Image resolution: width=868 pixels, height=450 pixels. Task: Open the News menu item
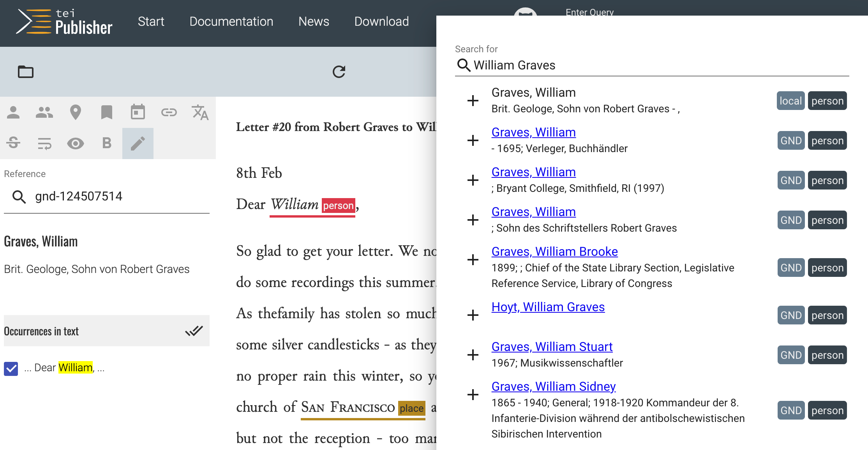(314, 21)
